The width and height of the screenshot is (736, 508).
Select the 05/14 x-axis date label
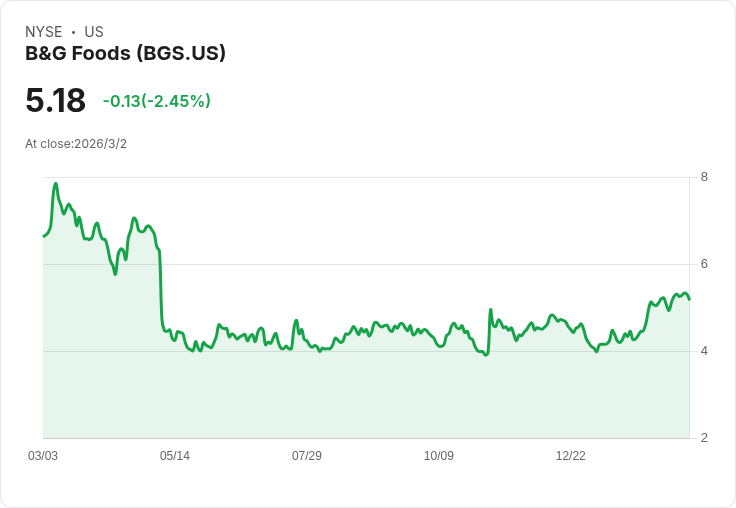point(175,456)
